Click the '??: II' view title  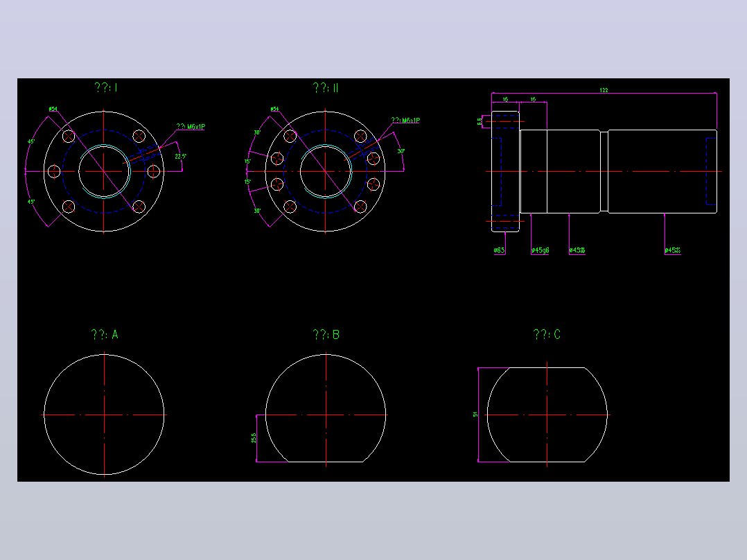[326, 88]
